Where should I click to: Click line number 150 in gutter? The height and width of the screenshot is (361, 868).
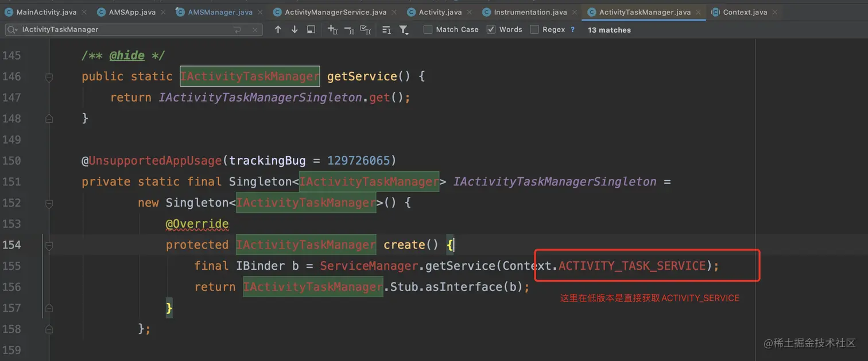click(x=11, y=161)
